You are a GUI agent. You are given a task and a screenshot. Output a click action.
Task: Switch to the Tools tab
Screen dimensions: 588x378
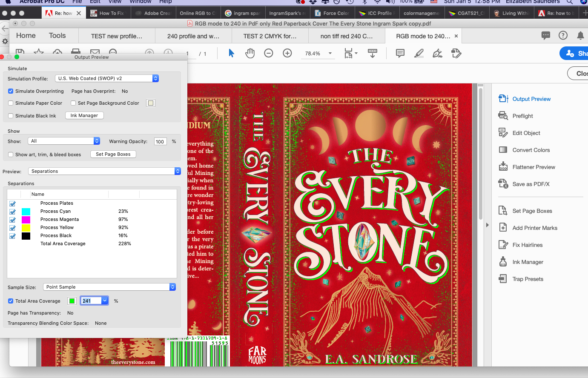coord(57,36)
